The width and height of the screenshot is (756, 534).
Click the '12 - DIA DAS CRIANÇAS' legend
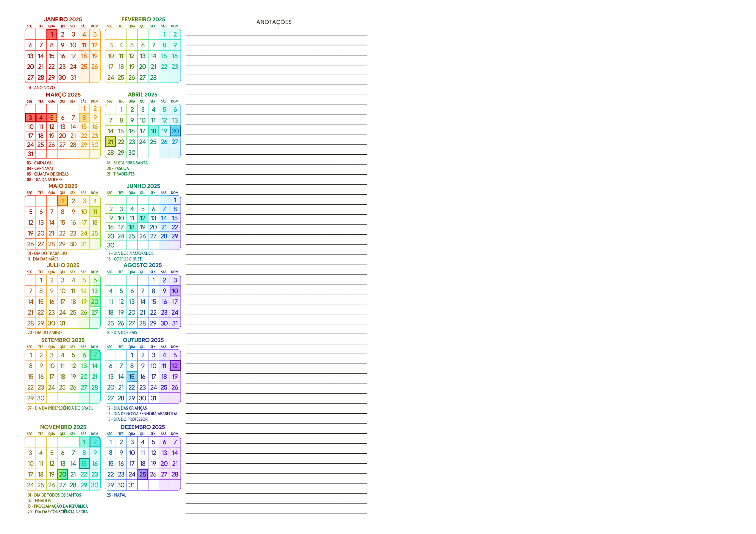(127, 408)
